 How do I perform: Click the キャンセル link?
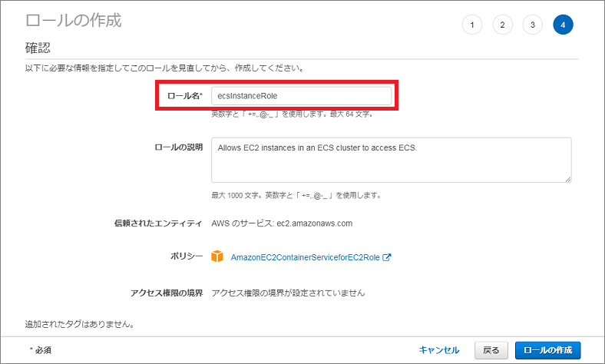tap(439, 350)
